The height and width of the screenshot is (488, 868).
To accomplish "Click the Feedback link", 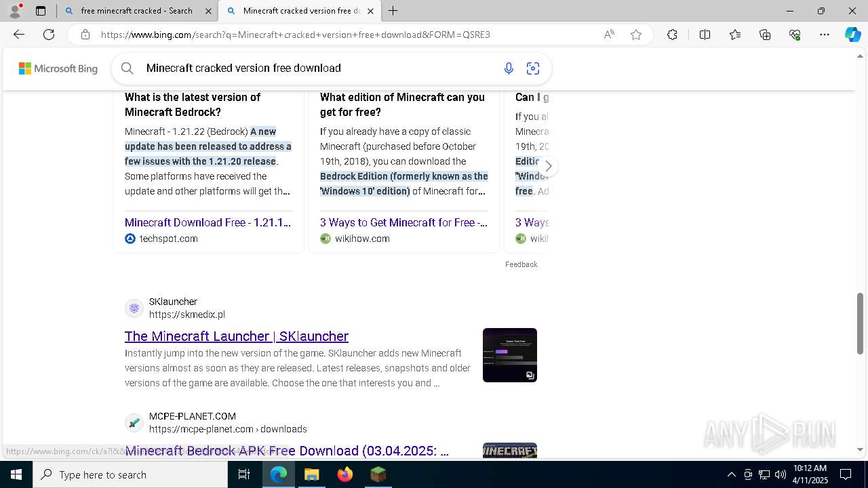I will (x=521, y=264).
